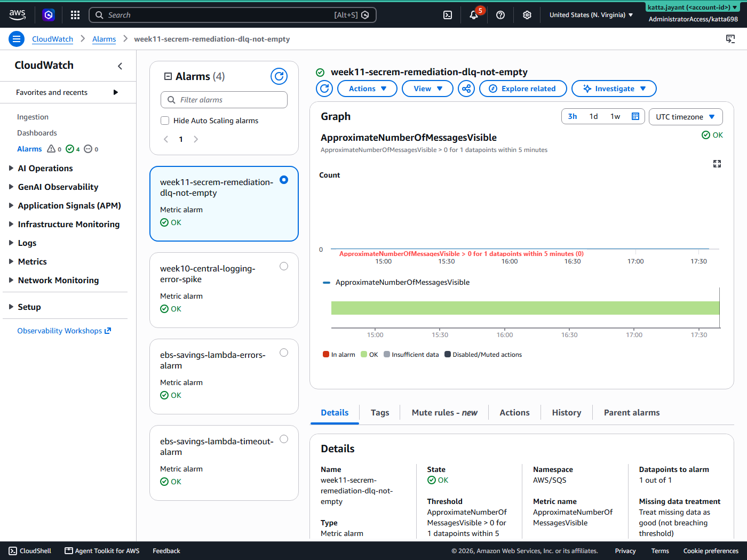Click the share alarm icon button
Viewport: 747px width, 560px height.
(x=466, y=89)
